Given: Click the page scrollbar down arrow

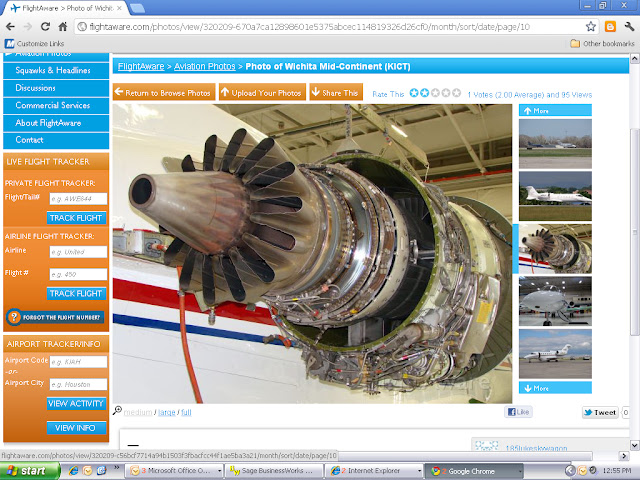Looking at the screenshot, I should (x=634, y=445).
